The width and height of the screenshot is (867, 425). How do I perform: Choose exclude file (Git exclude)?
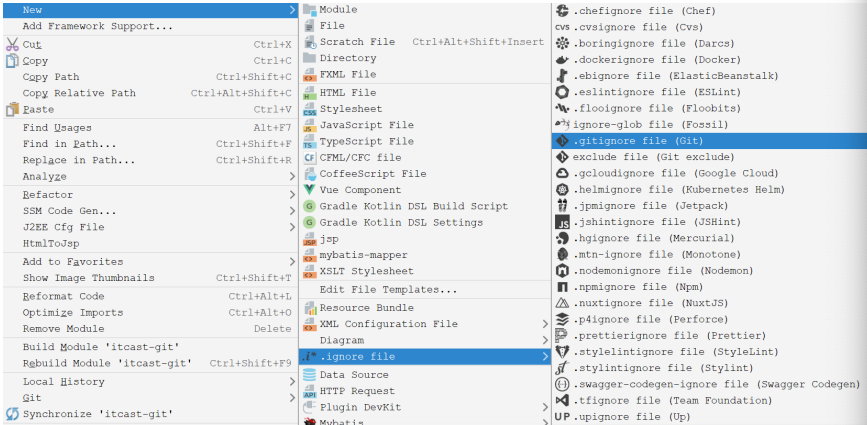tap(709, 158)
